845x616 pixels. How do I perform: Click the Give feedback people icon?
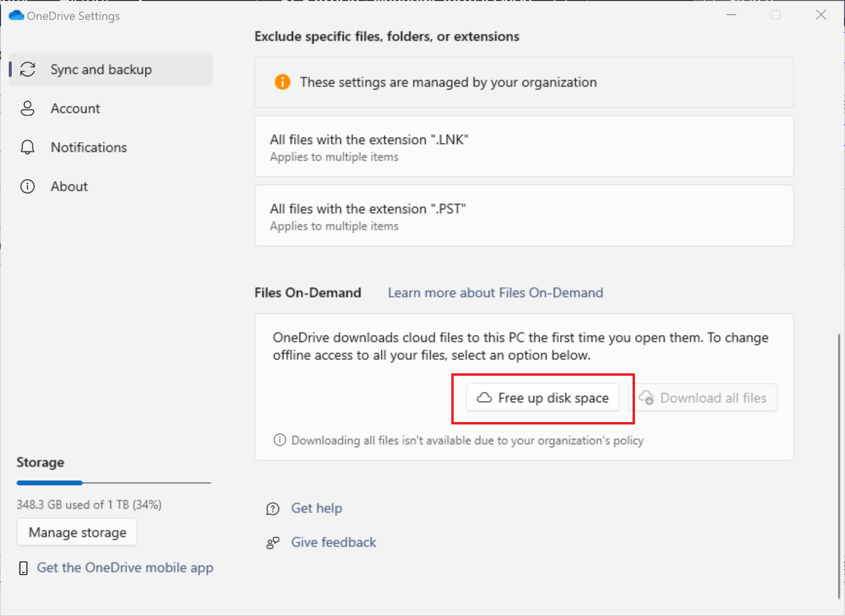click(273, 543)
